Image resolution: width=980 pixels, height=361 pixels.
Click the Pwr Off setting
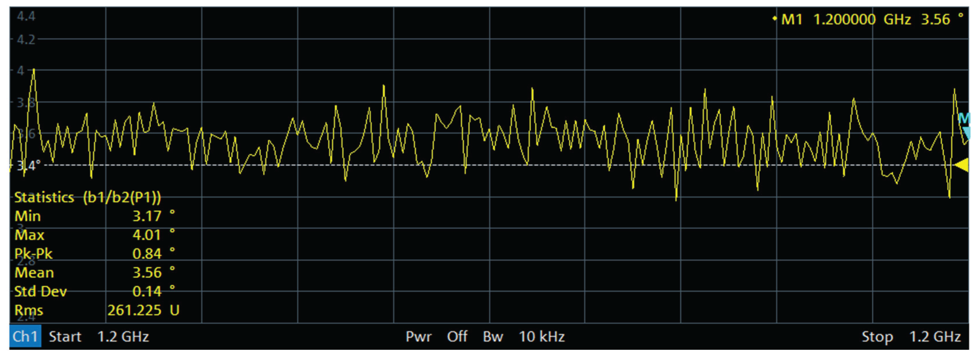pos(437,337)
